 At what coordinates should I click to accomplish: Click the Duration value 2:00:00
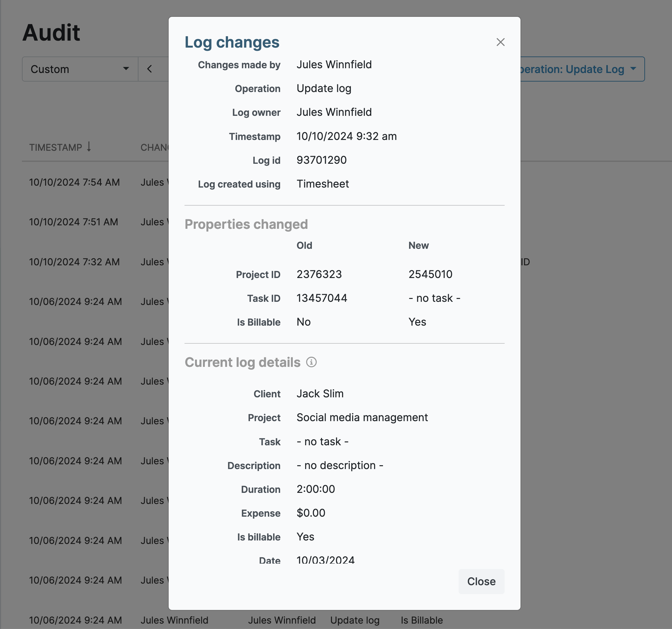point(316,489)
